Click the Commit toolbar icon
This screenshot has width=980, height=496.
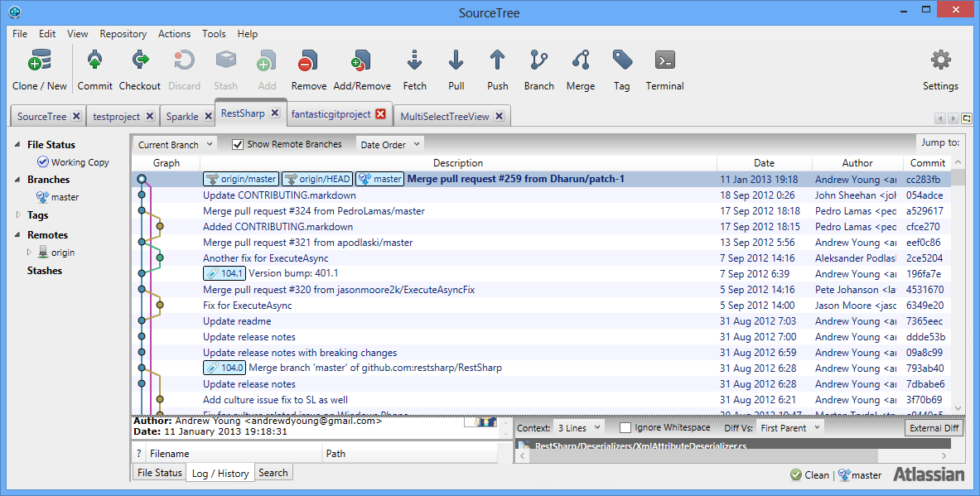pos(95,60)
